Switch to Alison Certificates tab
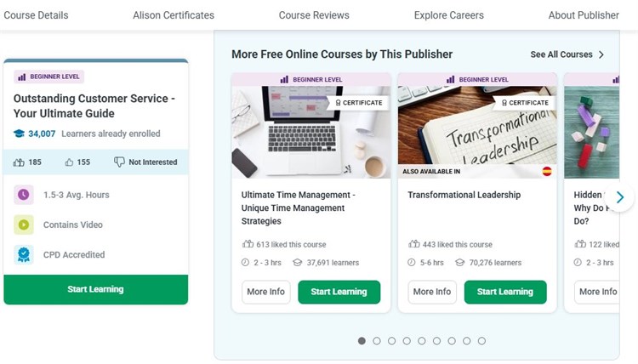This screenshot has height=364, width=638. pos(174,15)
